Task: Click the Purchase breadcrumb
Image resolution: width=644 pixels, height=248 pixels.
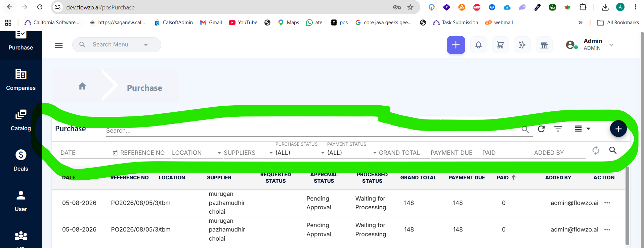Action: tap(144, 88)
